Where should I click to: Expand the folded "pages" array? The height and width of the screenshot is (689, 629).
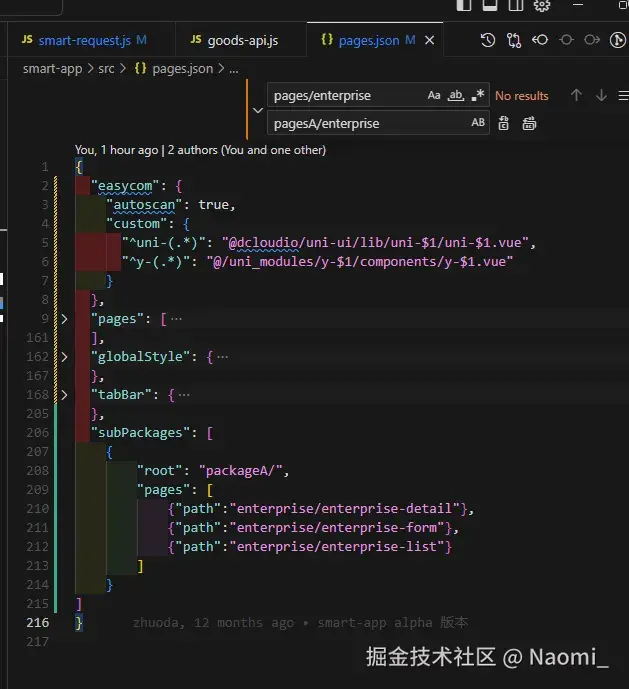64,319
